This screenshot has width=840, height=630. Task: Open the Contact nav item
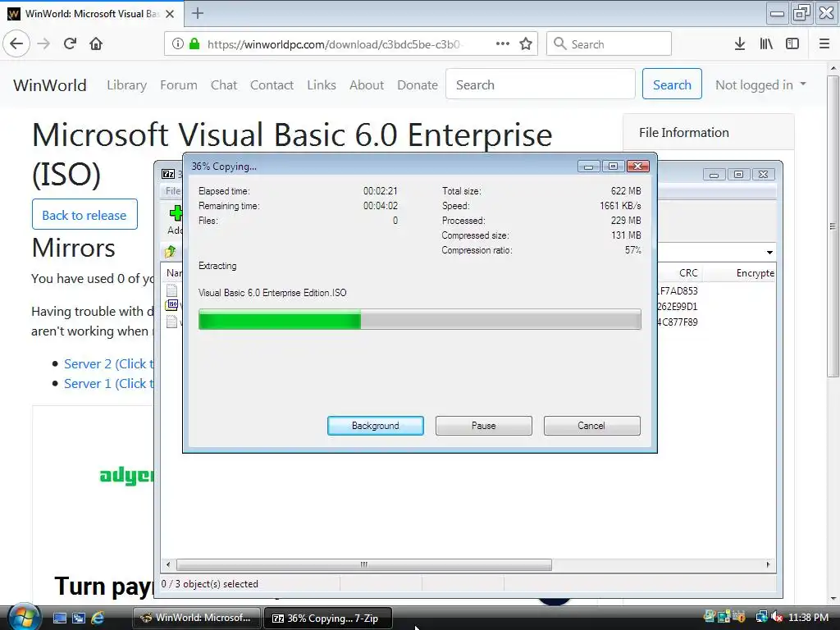[x=272, y=84]
